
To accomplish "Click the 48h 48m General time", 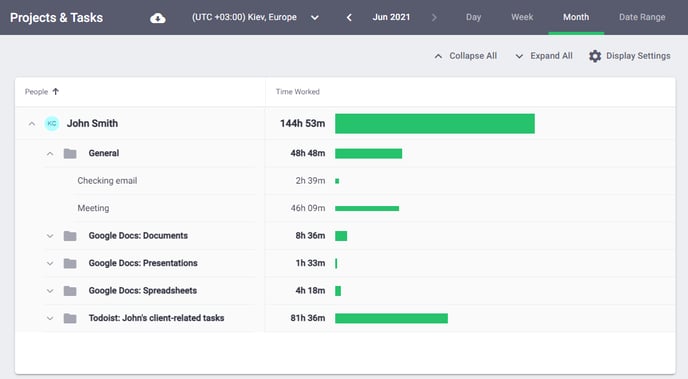I will tap(308, 153).
